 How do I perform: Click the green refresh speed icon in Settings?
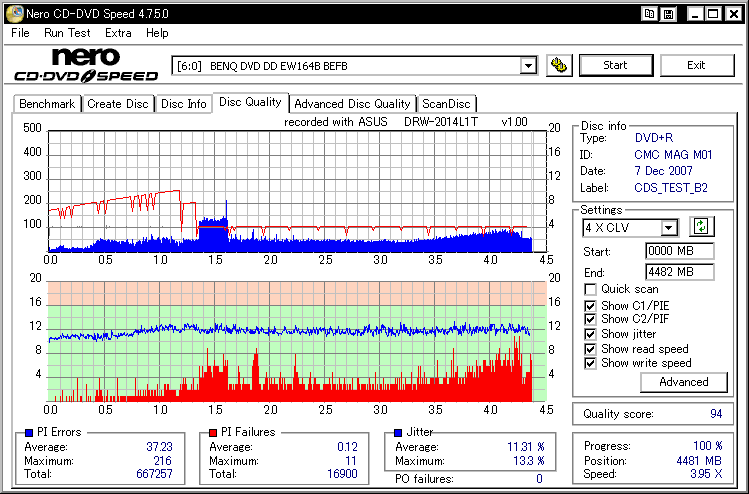click(x=701, y=226)
